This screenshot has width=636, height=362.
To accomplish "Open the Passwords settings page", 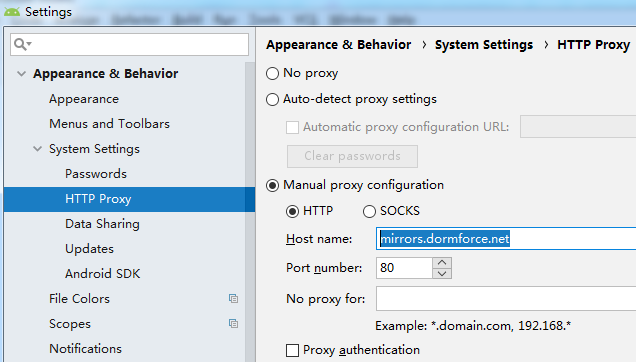I will pyautogui.click(x=96, y=174).
